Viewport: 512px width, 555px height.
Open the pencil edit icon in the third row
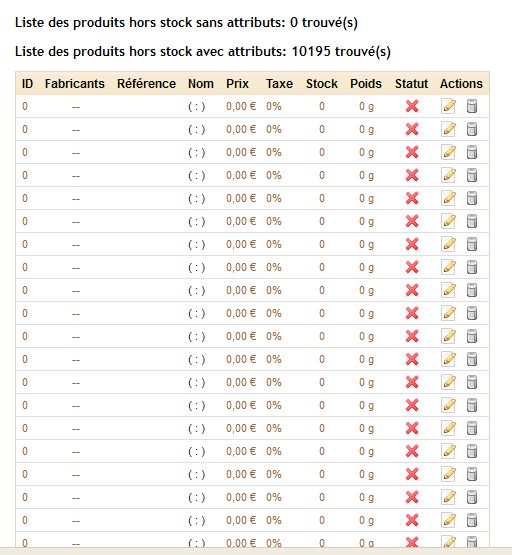tap(448, 152)
